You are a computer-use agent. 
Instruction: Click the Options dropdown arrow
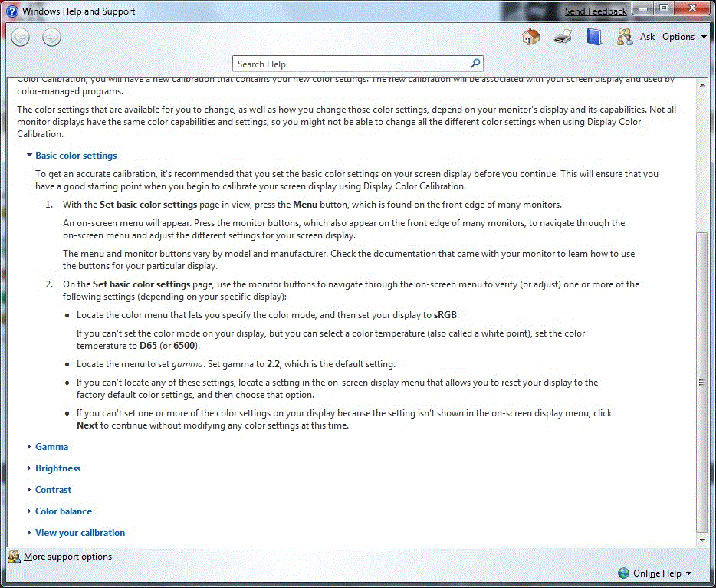[704, 37]
